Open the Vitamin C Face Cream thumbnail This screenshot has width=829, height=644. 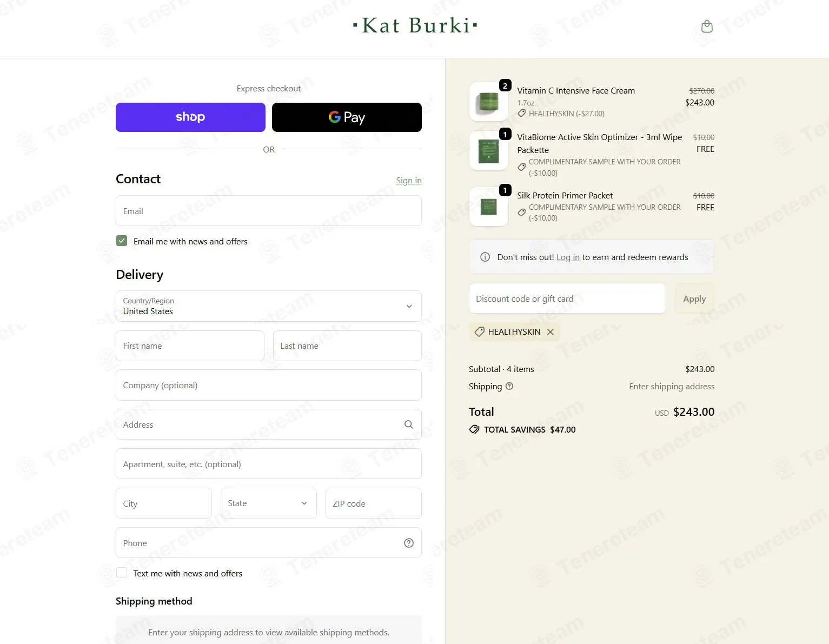coord(489,102)
